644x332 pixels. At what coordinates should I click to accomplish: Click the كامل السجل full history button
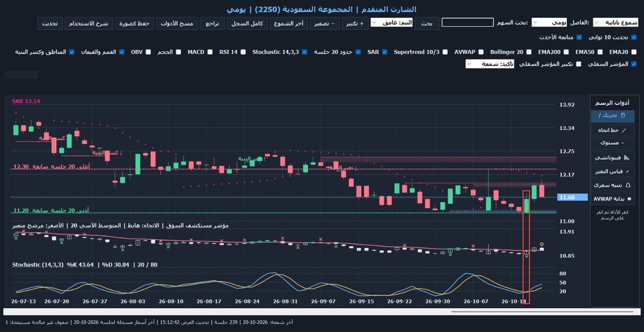[x=247, y=23]
